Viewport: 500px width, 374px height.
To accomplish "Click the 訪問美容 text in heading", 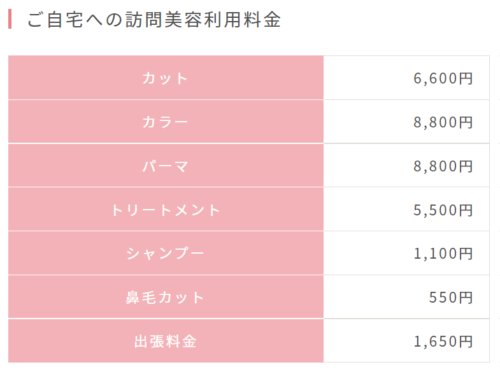I will pyautogui.click(x=164, y=20).
